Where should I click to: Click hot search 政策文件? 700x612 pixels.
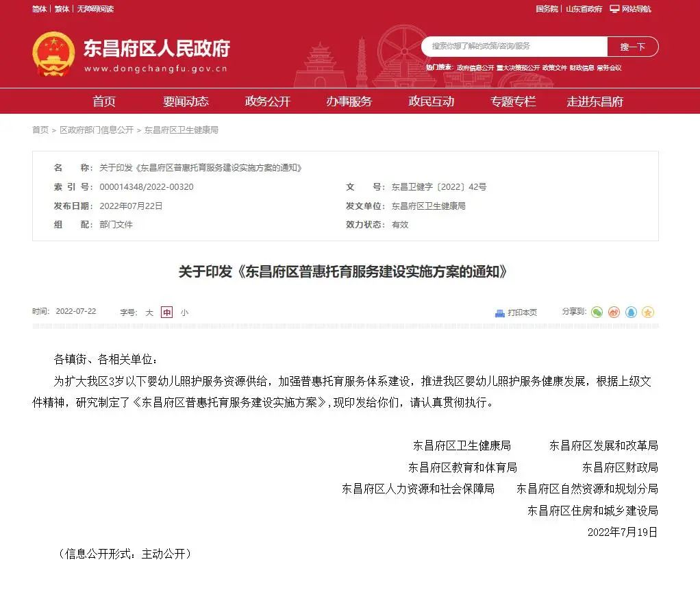555,68
